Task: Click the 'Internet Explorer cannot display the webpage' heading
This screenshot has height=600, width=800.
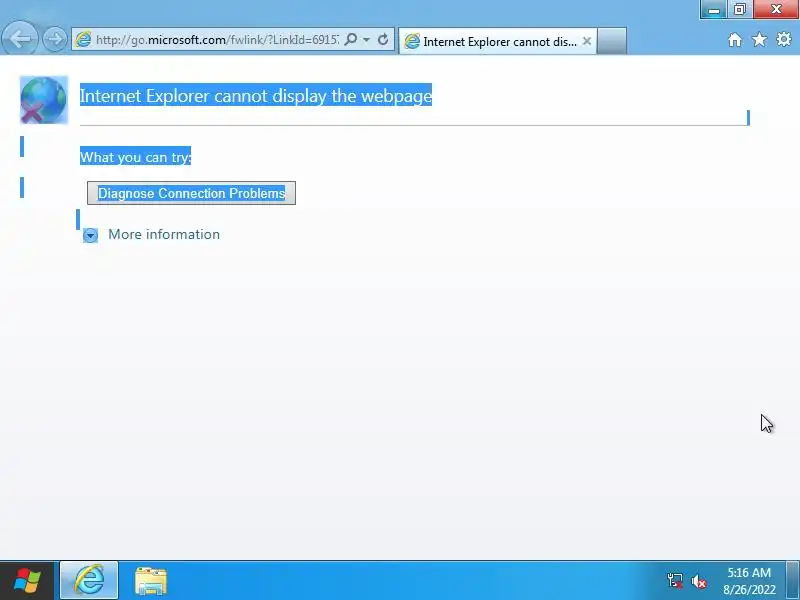Action: click(x=256, y=95)
